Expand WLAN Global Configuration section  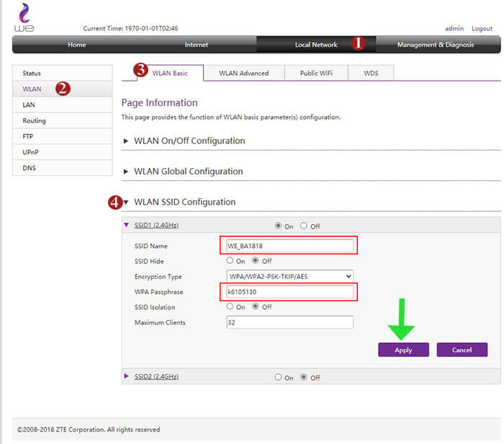[188, 172]
